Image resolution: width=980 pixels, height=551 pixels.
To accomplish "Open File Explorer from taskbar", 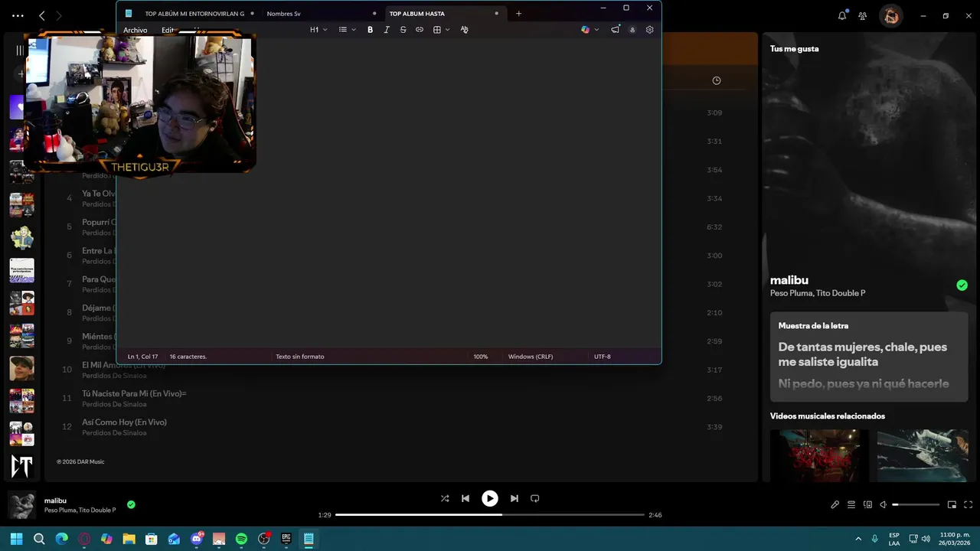I will click(129, 539).
